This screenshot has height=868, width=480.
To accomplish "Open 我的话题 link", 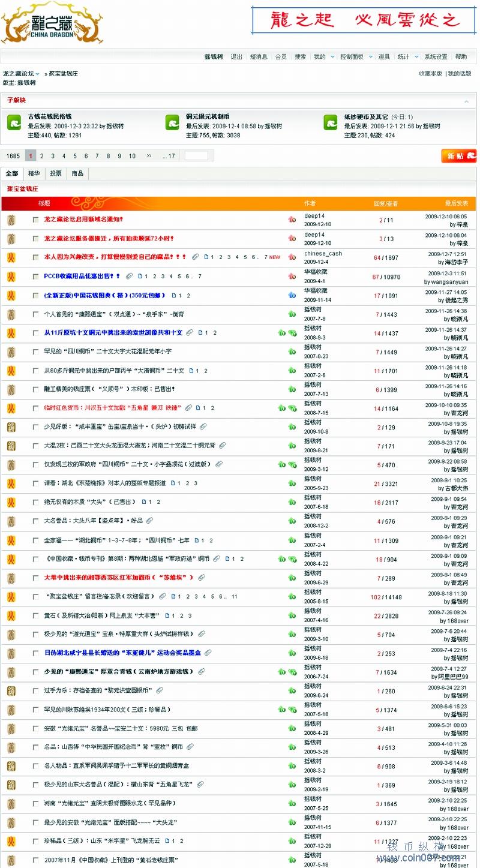I will pyautogui.click(x=459, y=73).
